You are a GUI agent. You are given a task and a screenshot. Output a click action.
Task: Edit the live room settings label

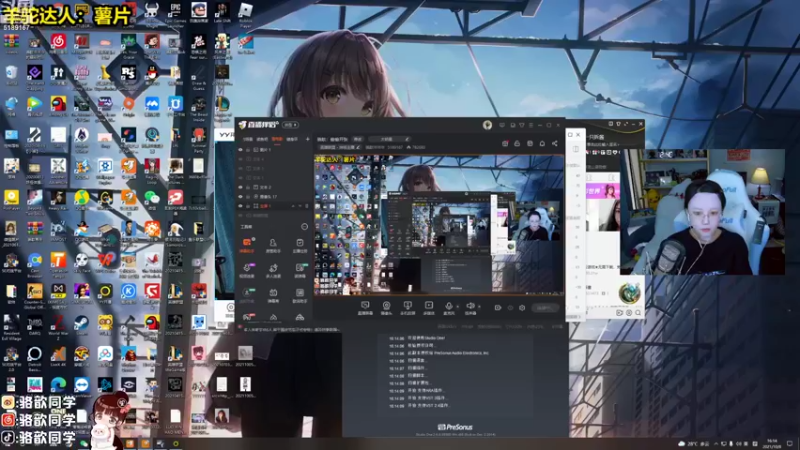pos(340,147)
